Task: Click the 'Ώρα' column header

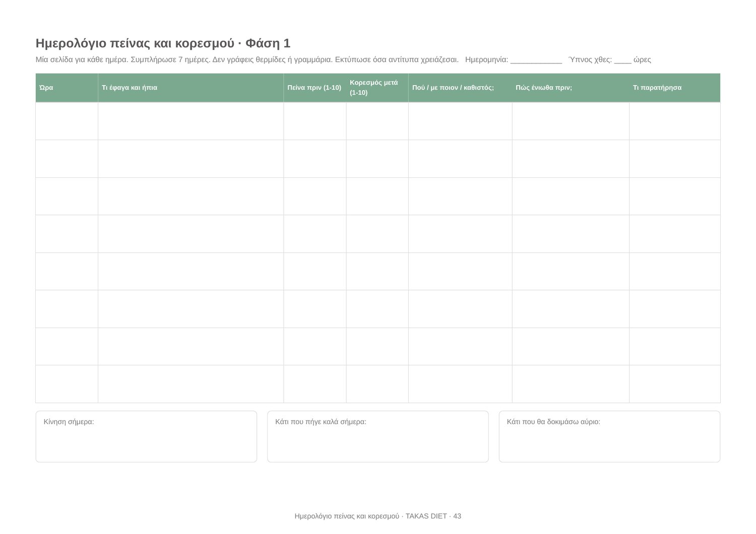Action: [67, 88]
